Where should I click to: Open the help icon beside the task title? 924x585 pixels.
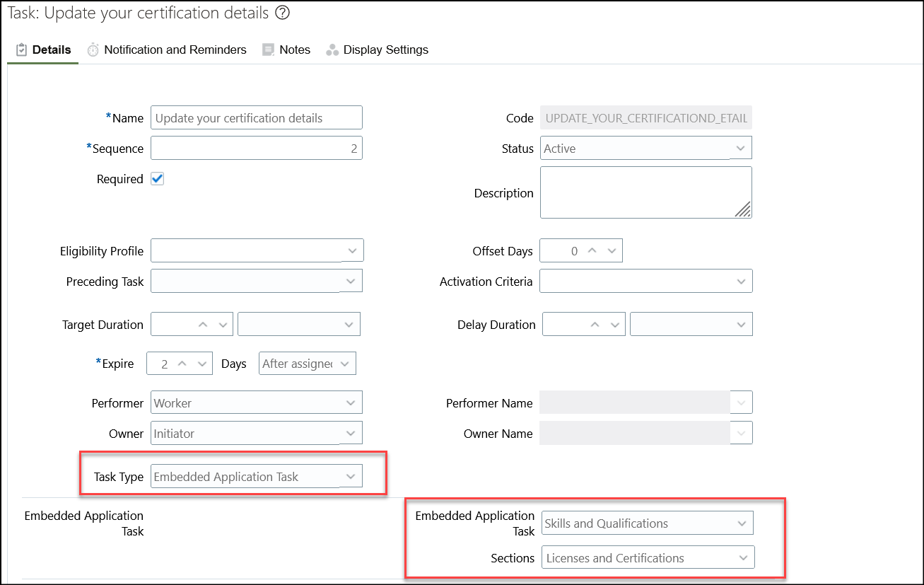pos(283,13)
